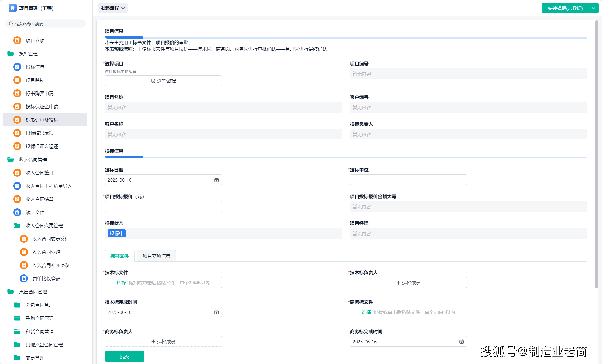The height and width of the screenshot is (364, 602).
Task: Expand the 租赁合同管理 folder
Action: (17, 331)
